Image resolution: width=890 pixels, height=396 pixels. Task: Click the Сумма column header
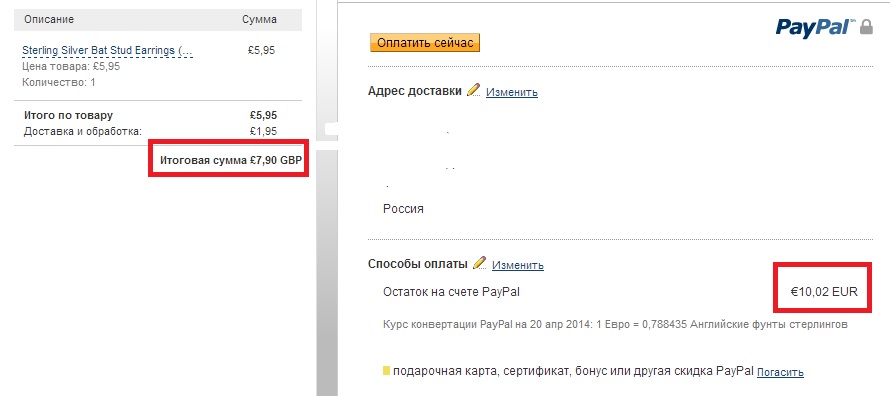coord(259,19)
